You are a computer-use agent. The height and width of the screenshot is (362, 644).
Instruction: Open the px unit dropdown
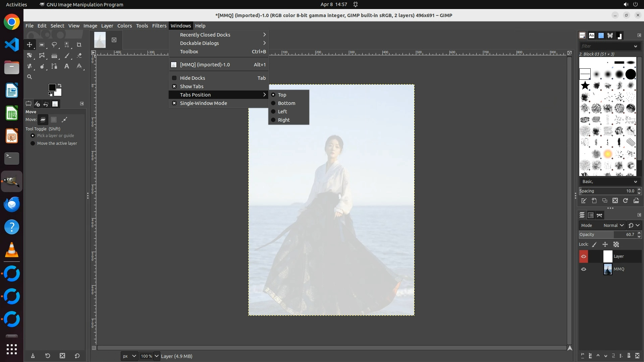click(129, 356)
